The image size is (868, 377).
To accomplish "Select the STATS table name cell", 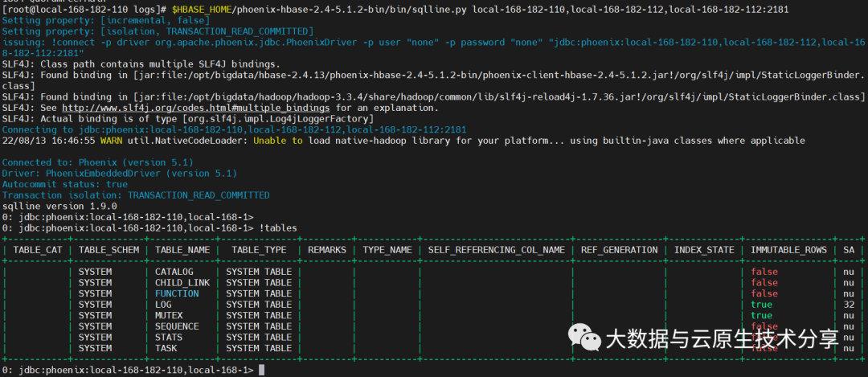I will pos(168,337).
